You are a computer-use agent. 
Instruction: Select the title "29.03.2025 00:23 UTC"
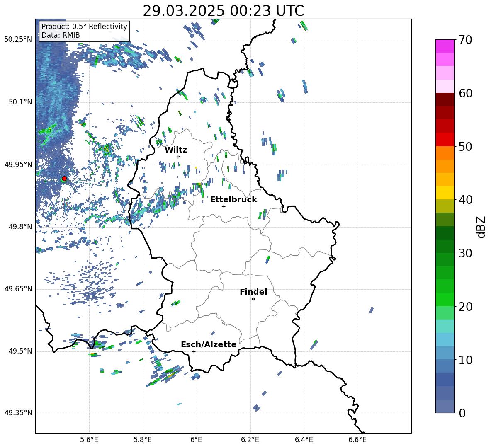[223, 11]
